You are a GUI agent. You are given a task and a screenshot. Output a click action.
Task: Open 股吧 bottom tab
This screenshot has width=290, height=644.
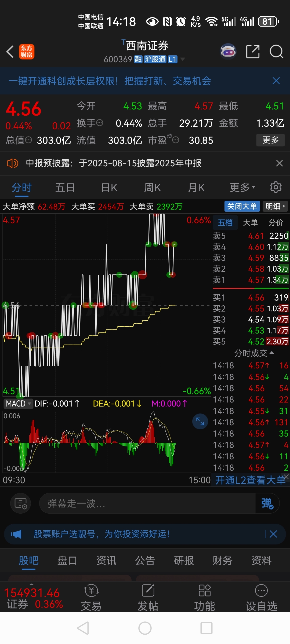(x=28, y=560)
